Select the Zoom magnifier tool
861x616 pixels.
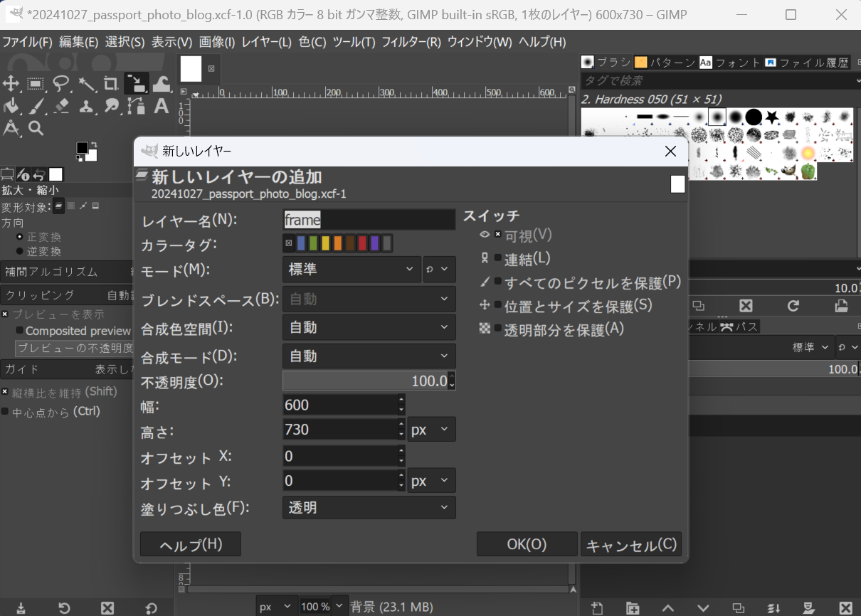(x=36, y=128)
